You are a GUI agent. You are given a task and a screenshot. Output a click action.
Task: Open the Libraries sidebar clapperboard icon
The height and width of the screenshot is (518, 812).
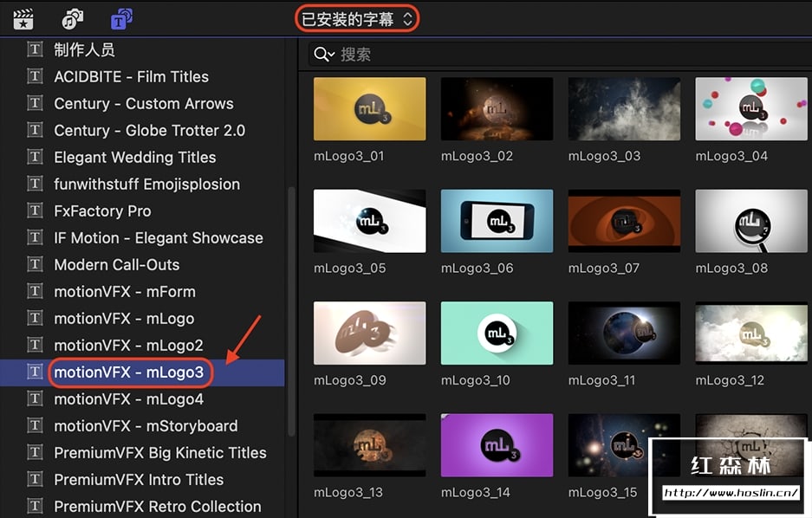[x=23, y=19]
